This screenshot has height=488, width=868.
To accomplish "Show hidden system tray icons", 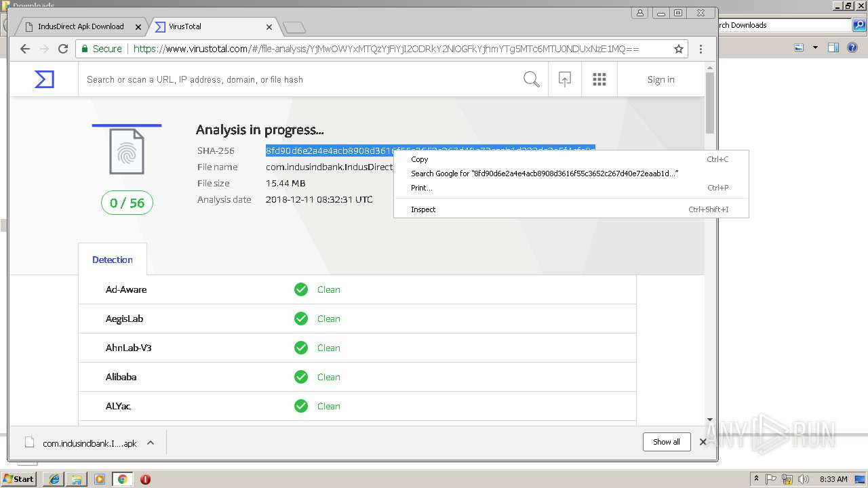I will pyautogui.click(x=756, y=479).
